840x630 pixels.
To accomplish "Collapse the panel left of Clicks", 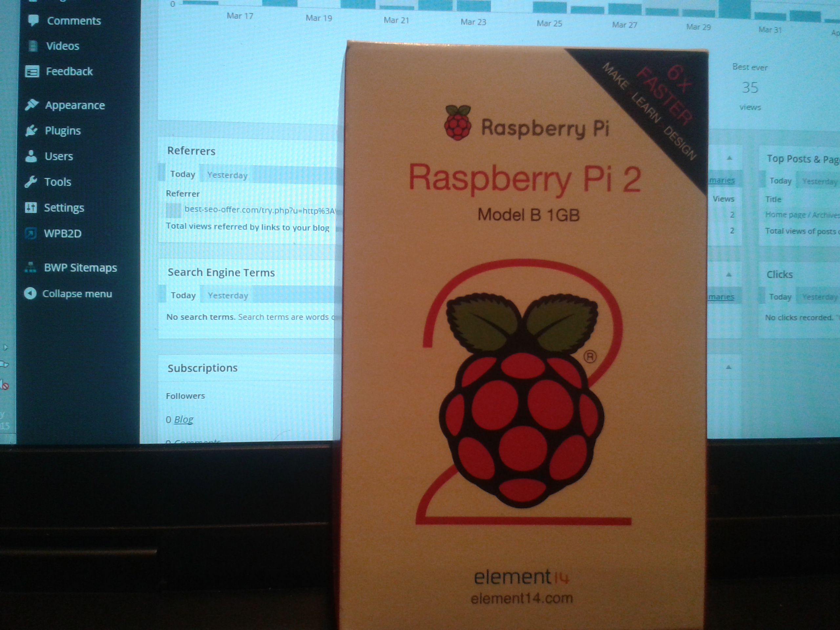I will 729,274.
